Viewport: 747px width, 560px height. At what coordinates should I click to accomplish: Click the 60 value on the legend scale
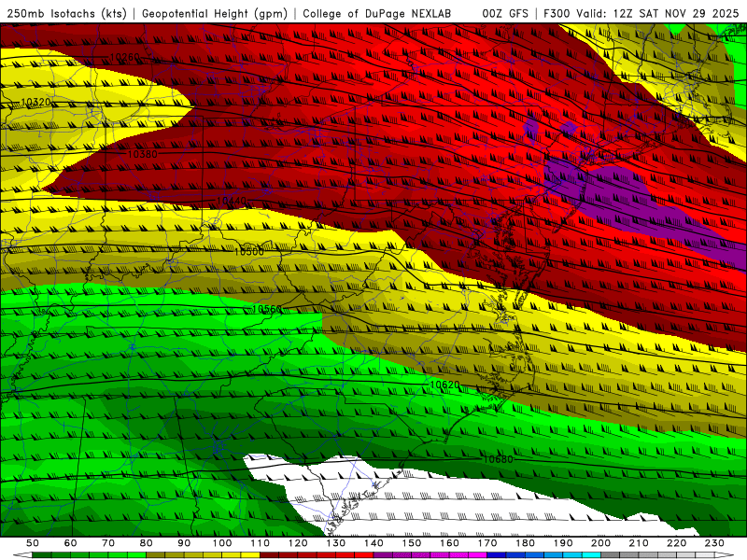(x=71, y=543)
